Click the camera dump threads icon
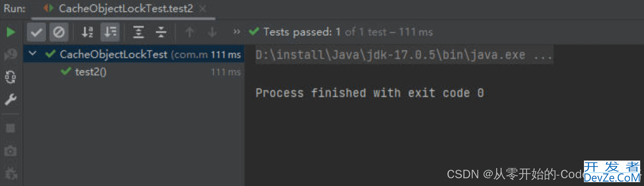 10,151
